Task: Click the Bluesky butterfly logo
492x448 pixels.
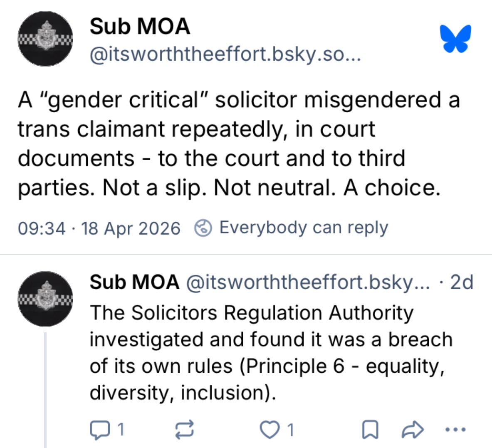Action: tap(456, 39)
